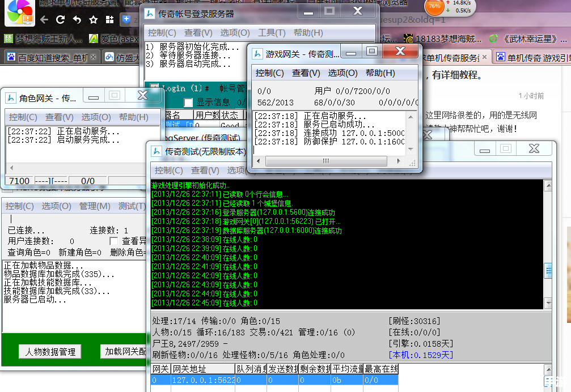
Task: Click scroll-down arrow in 游戏网关 log
Action: point(411,149)
